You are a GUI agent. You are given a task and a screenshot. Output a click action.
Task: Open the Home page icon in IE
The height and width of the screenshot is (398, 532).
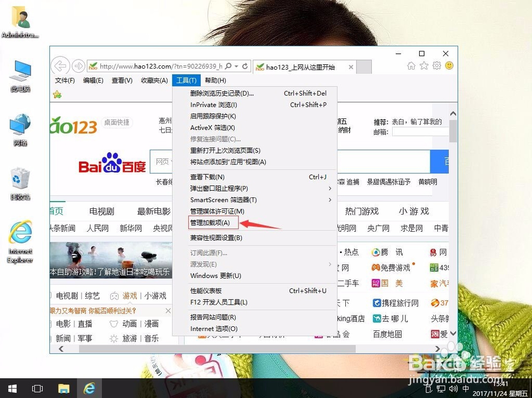(x=411, y=66)
